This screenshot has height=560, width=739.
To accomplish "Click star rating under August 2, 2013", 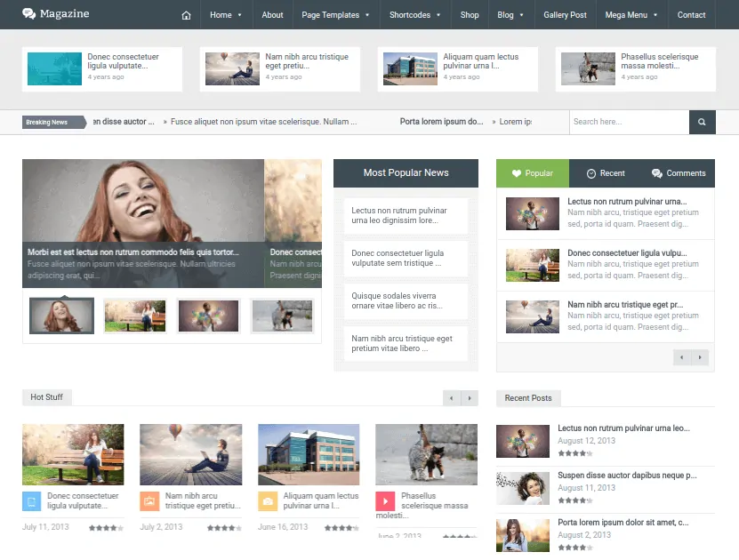I will click(575, 548).
